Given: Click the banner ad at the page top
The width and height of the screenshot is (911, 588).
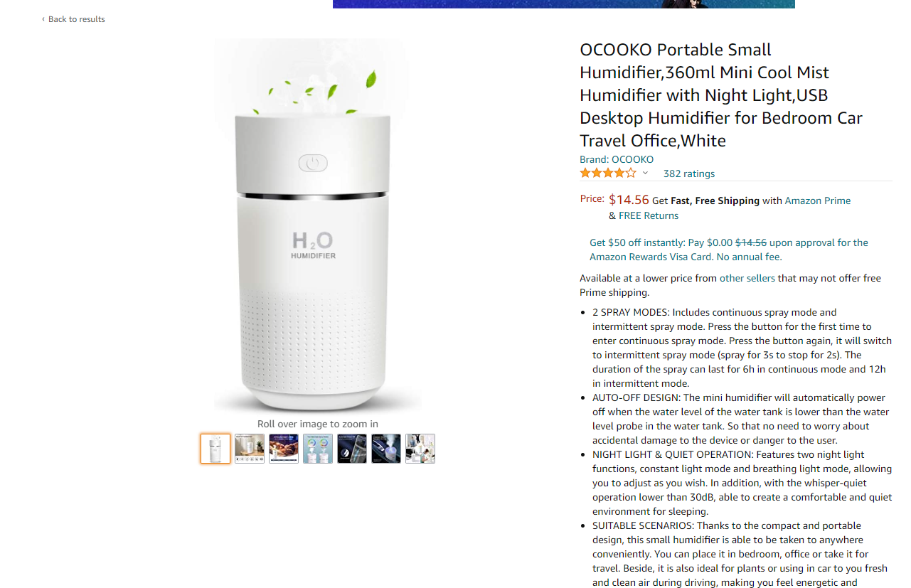Looking at the screenshot, I should (564, 4).
